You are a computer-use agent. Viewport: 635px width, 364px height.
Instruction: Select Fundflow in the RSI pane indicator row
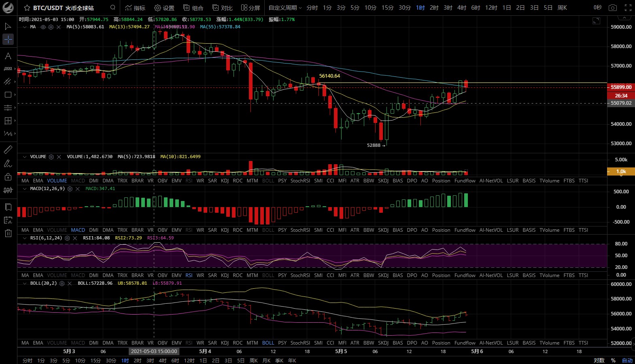(x=465, y=275)
